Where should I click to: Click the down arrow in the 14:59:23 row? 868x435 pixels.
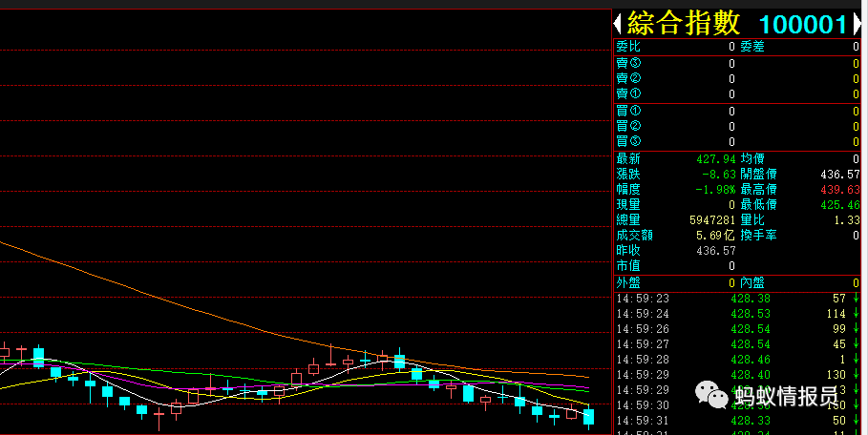coord(857,299)
